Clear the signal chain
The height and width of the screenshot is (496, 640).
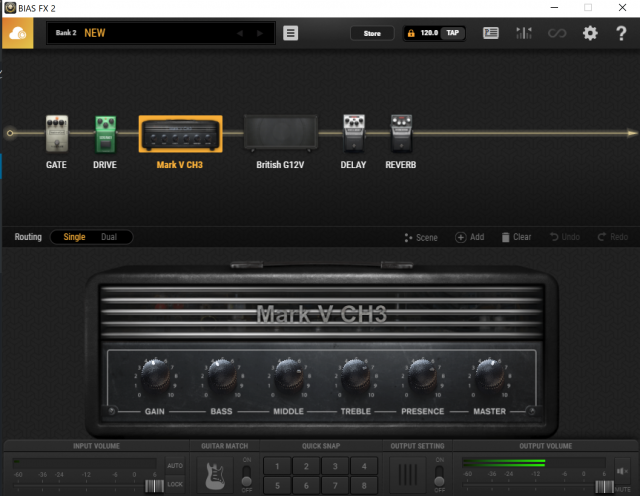[x=516, y=237]
